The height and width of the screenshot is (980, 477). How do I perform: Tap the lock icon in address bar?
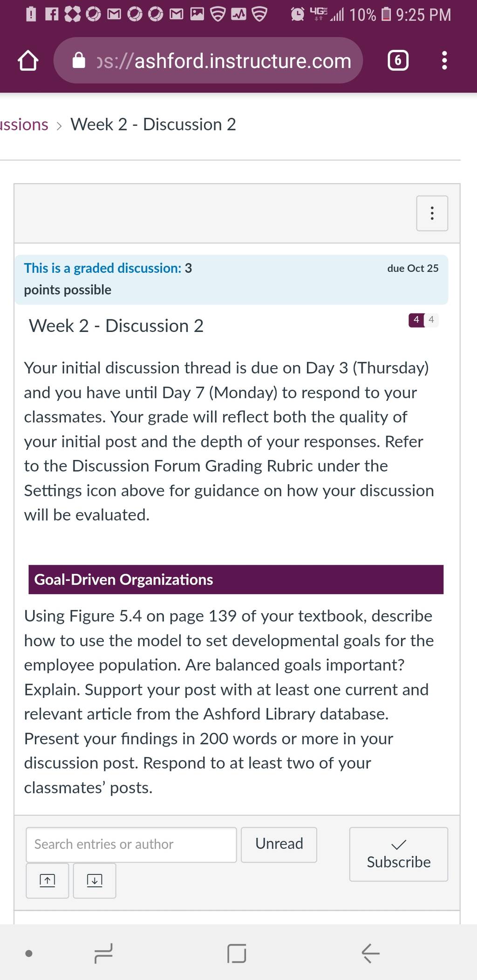pyautogui.click(x=79, y=61)
